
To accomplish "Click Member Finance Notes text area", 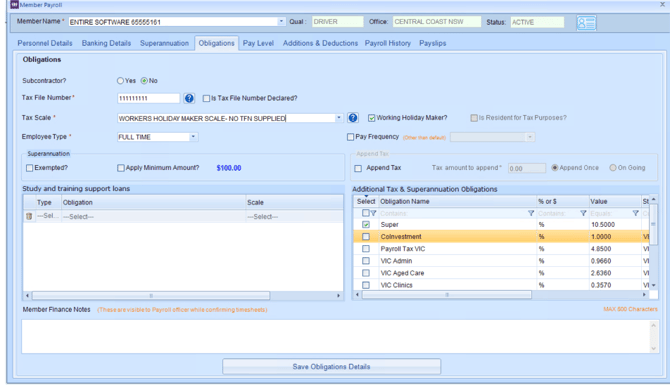I will coord(336,336).
